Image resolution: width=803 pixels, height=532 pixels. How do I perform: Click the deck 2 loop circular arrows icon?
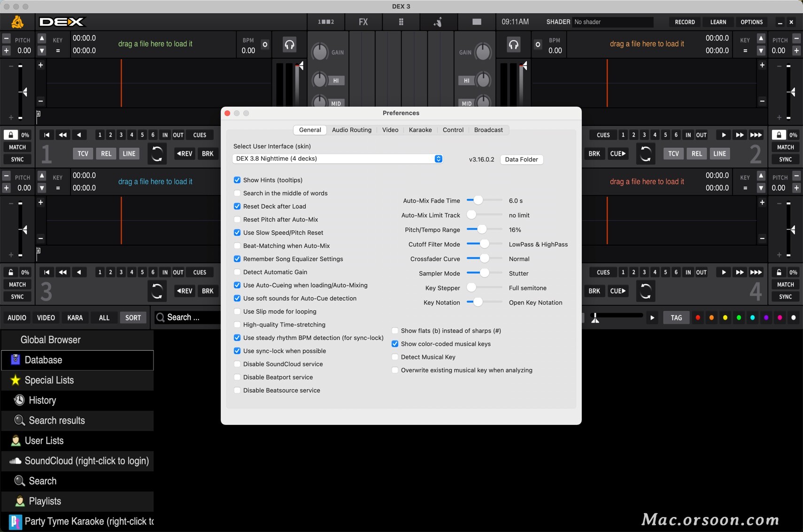coord(646,154)
